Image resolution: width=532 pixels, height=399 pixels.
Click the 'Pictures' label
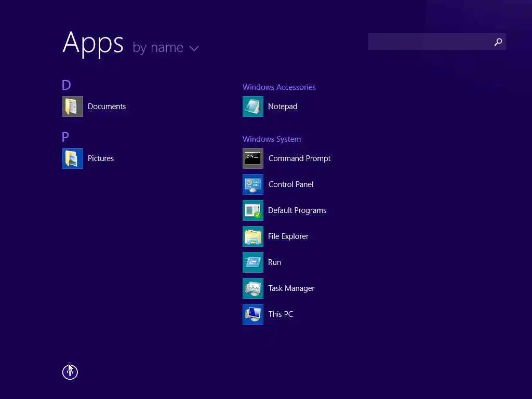pos(101,158)
